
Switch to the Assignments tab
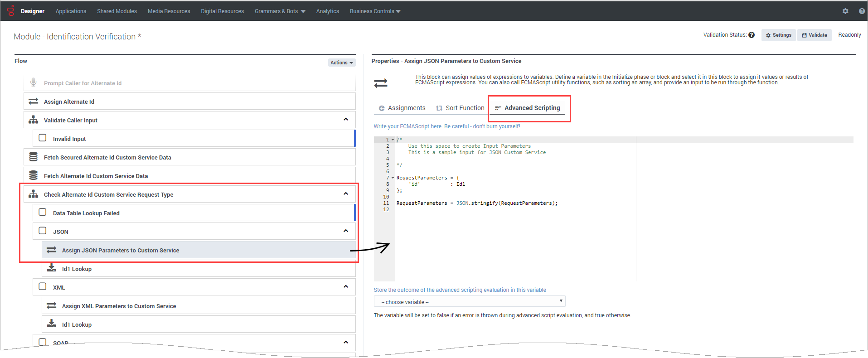(402, 108)
